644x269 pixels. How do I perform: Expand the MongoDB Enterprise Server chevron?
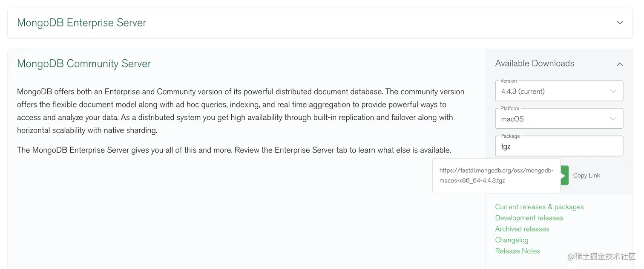(x=620, y=23)
